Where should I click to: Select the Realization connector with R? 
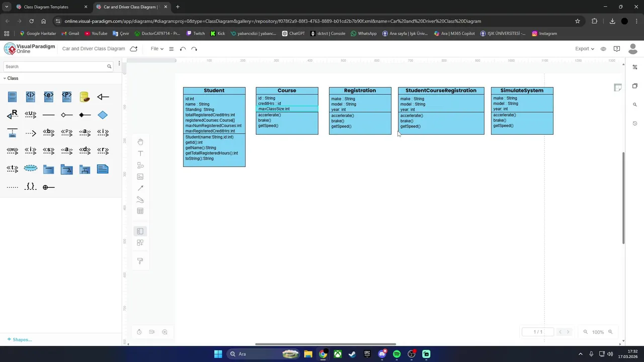click(13, 115)
